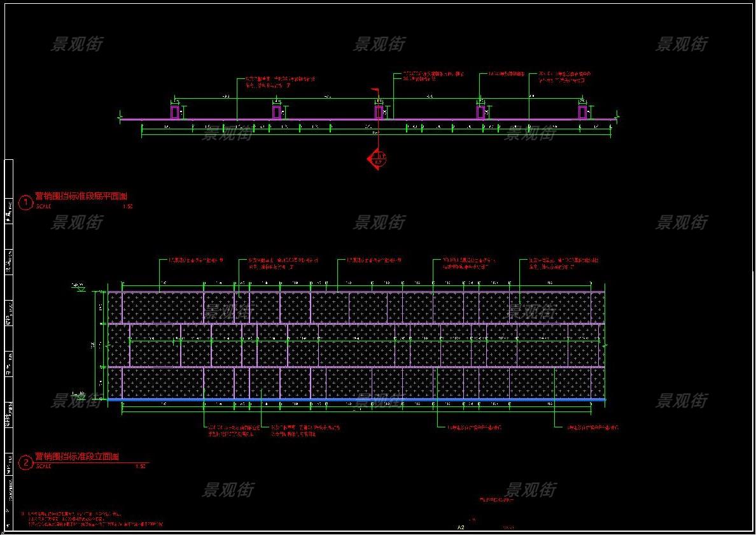Click the top elevation level marker symbol
Viewport: 756px width, 535px height.
pyautogui.click(x=80, y=288)
